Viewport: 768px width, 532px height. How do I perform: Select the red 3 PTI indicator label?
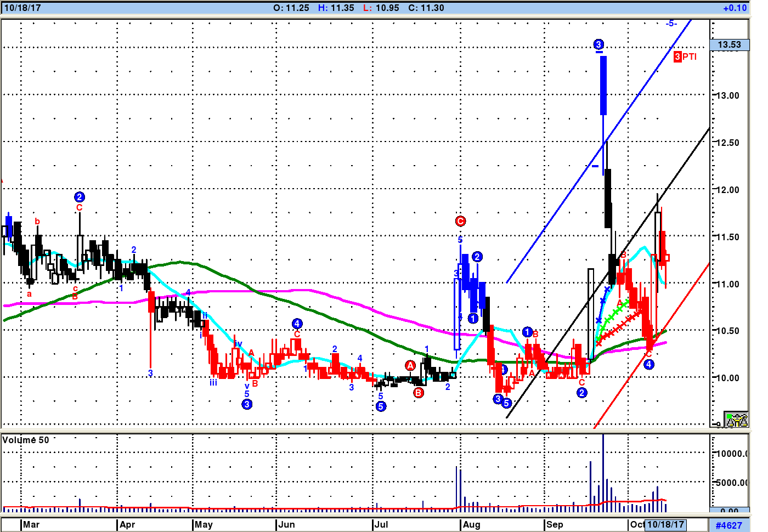pyautogui.click(x=685, y=56)
